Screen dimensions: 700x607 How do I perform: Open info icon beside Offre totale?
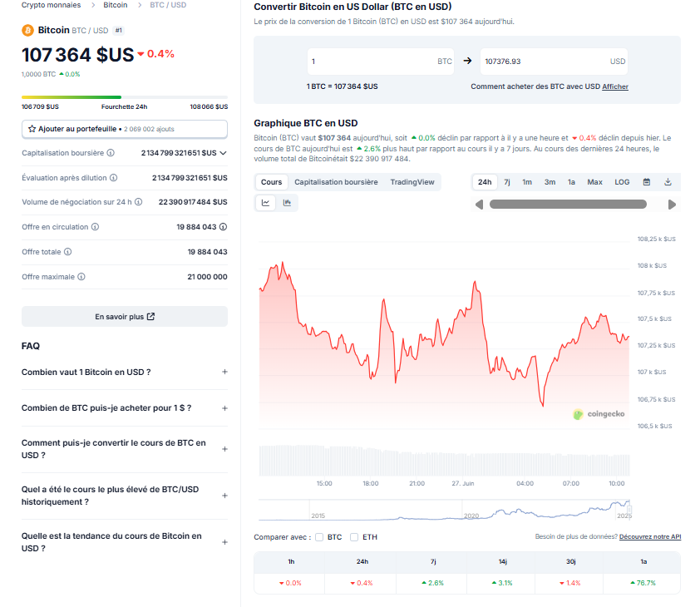click(67, 252)
